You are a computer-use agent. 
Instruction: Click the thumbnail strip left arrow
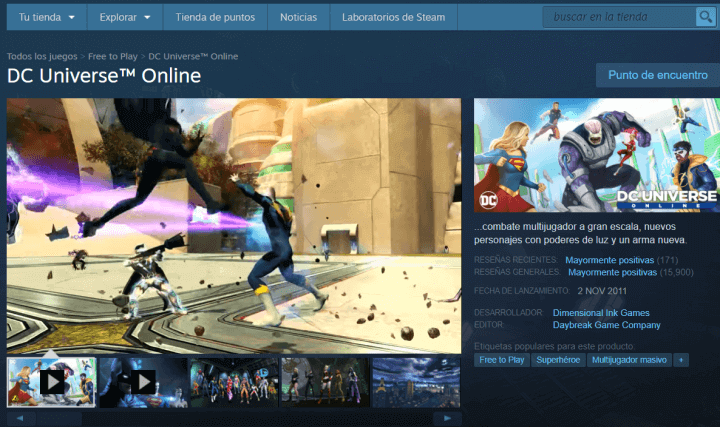pyautogui.click(x=20, y=418)
